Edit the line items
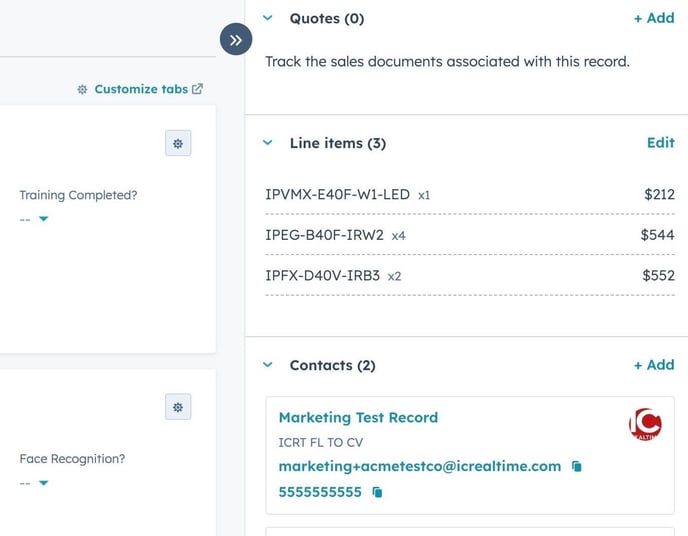 (660, 143)
